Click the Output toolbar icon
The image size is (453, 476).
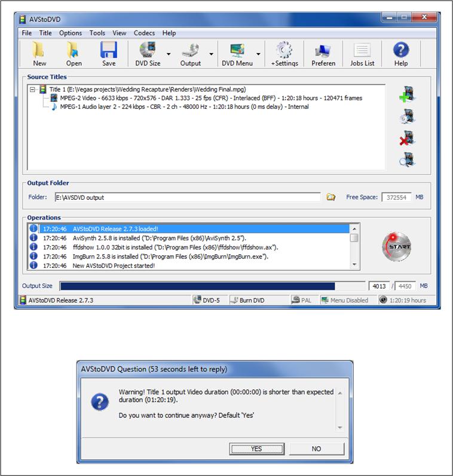(191, 54)
